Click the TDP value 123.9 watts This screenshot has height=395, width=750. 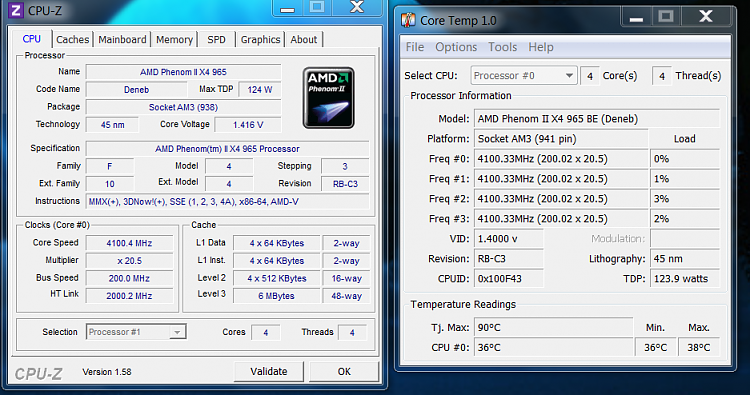684,279
